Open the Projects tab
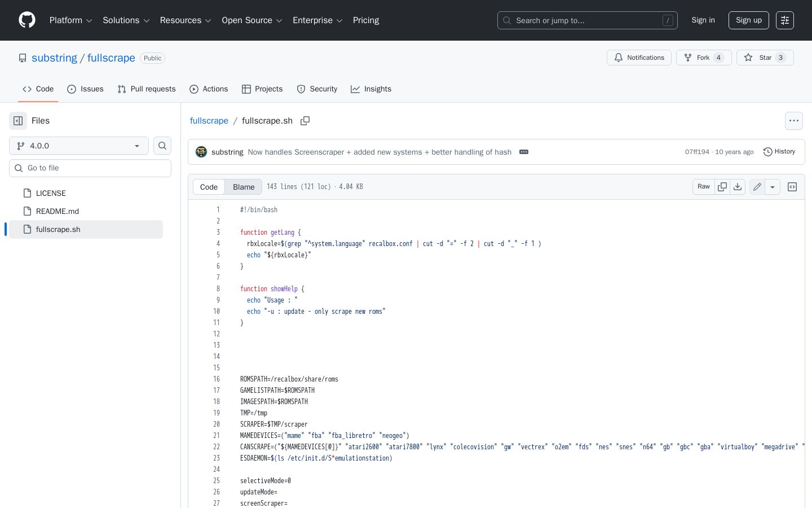 point(262,89)
